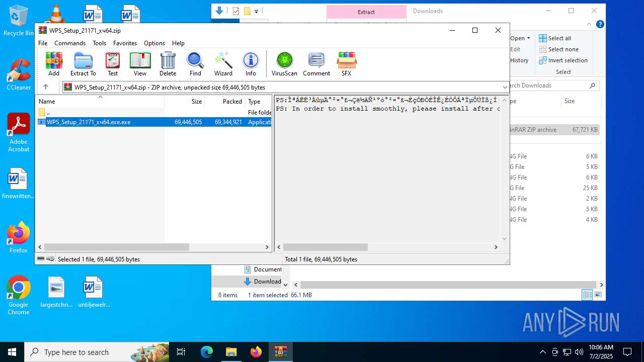Open untiljewelr Word document on desktop

pyautogui.click(x=94, y=292)
